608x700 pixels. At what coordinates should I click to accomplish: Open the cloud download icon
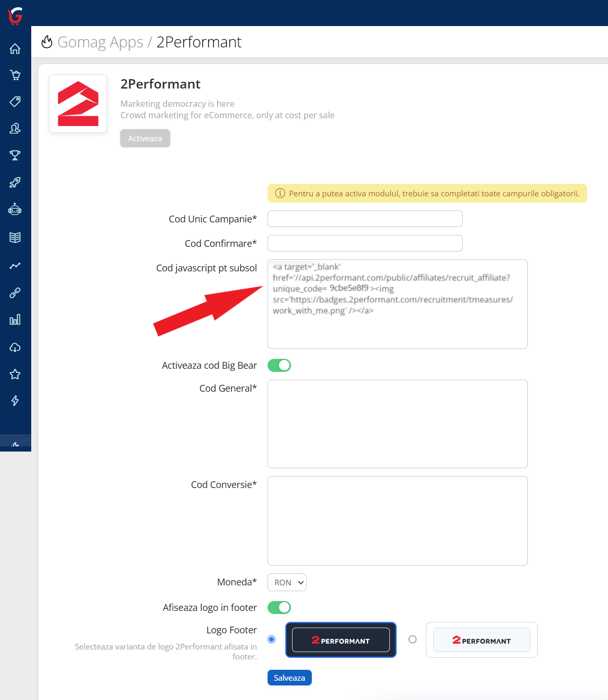[x=15, y=347]
